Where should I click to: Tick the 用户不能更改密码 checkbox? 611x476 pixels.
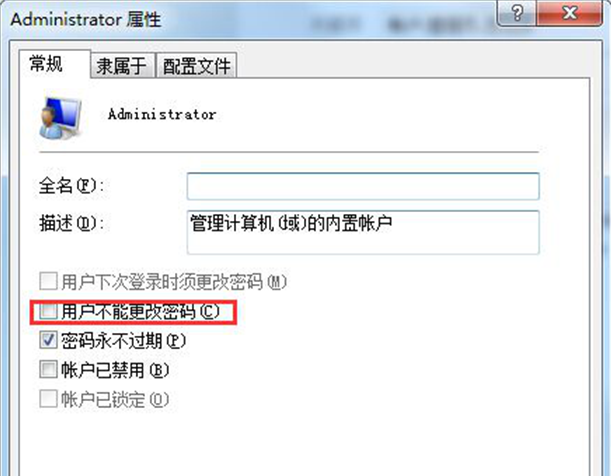[x=48, y=311]
